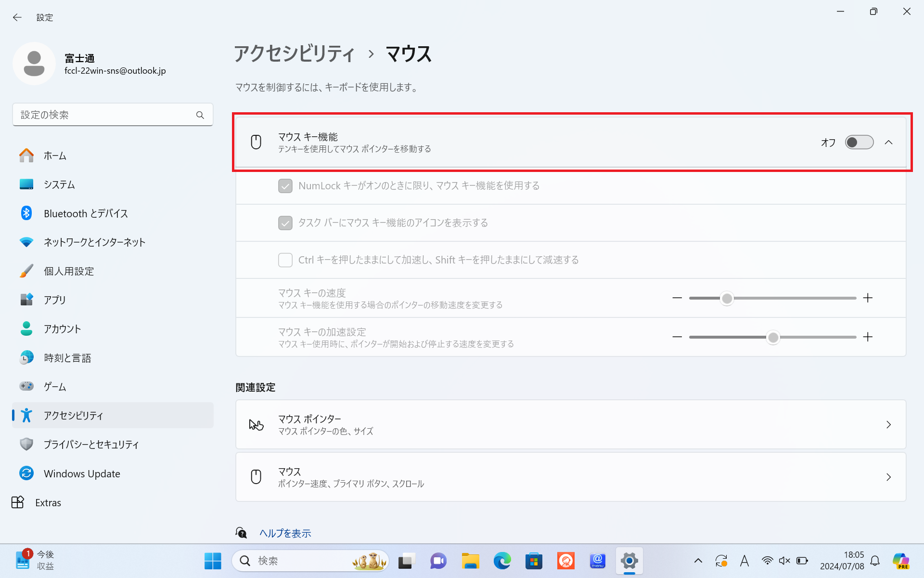
Task: Click the Settings gear on the taskbar
Action: [x=629, y=561]
